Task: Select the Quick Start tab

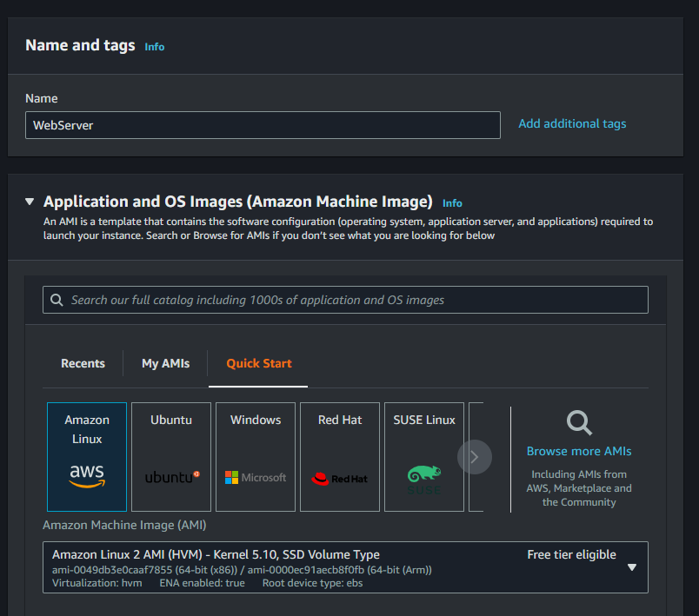Action: coord(258,363)
